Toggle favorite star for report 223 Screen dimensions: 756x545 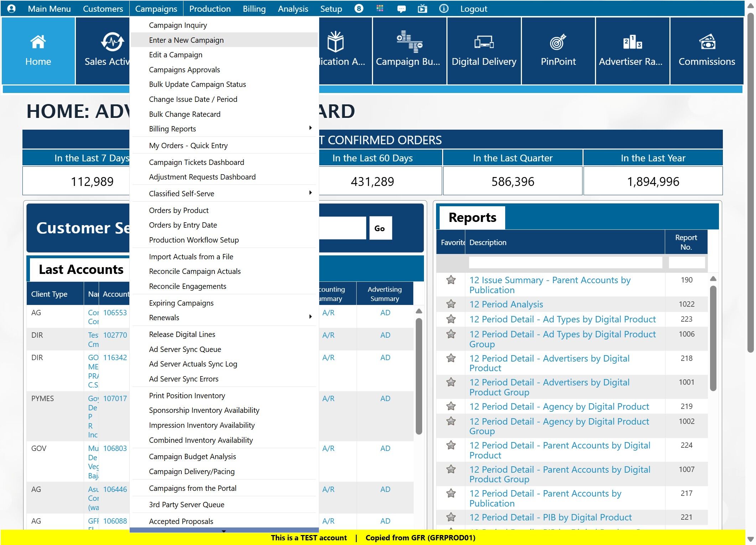click(451, 319)
